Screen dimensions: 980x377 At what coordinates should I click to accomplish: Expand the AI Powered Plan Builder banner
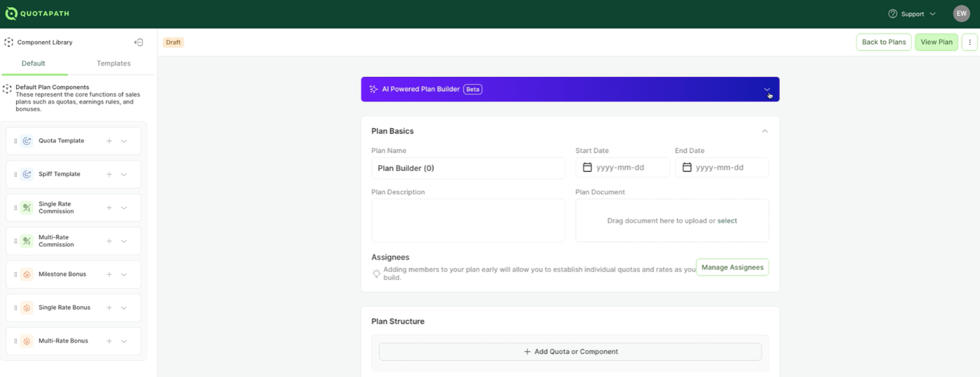pyautogui.click(x=766, y=89)
